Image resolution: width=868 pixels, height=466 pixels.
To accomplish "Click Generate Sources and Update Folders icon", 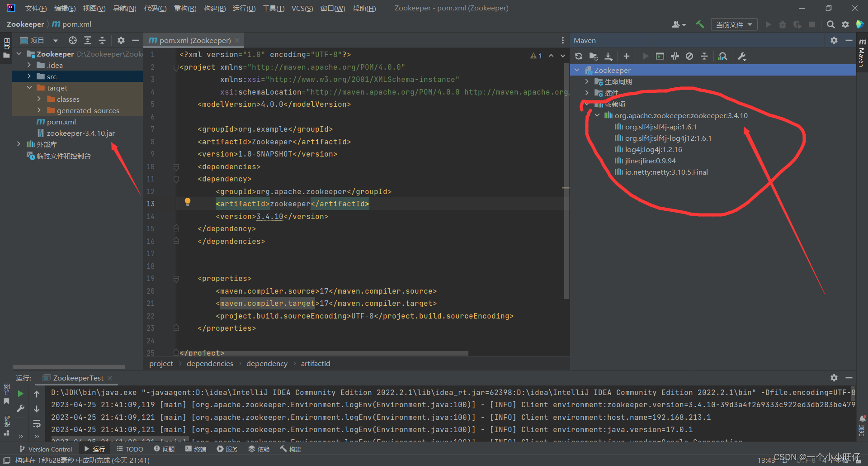I will 594,56.
